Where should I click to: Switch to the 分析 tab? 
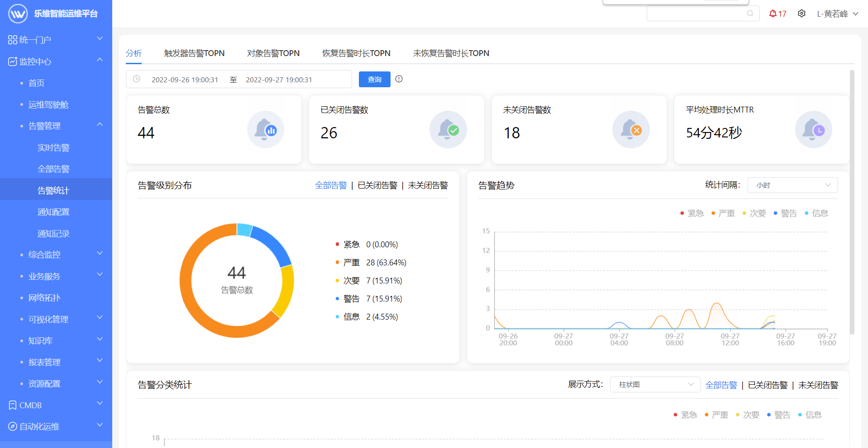point(134,53)
